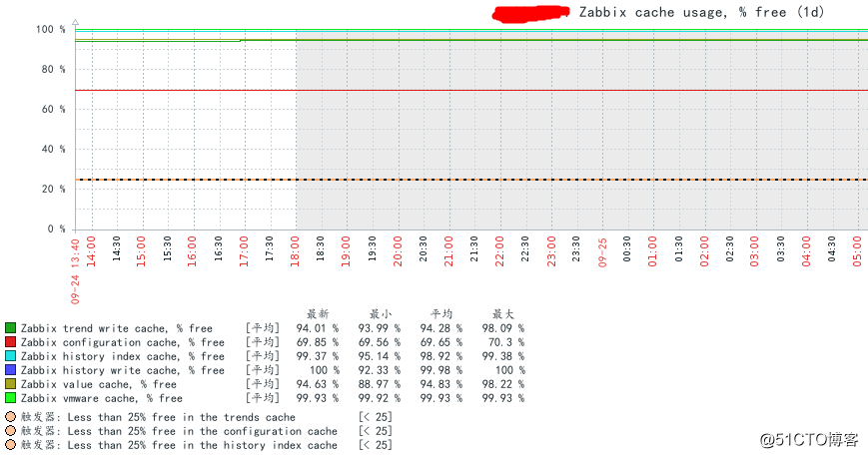Click the red configuration cache legend swatch
Viewport: 868px width, 458px height.
(x=11, y=342)
